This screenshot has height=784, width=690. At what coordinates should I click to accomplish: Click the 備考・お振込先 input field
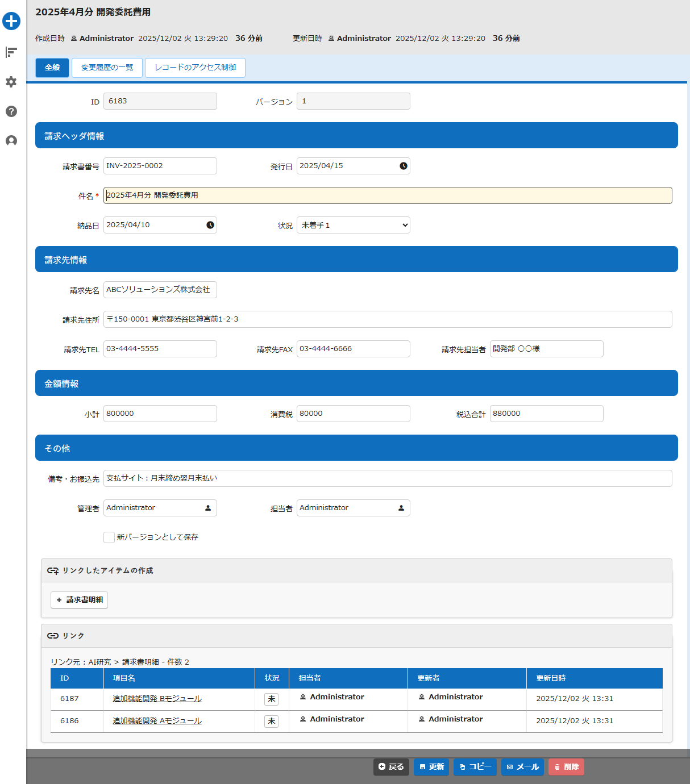(388, 478)
